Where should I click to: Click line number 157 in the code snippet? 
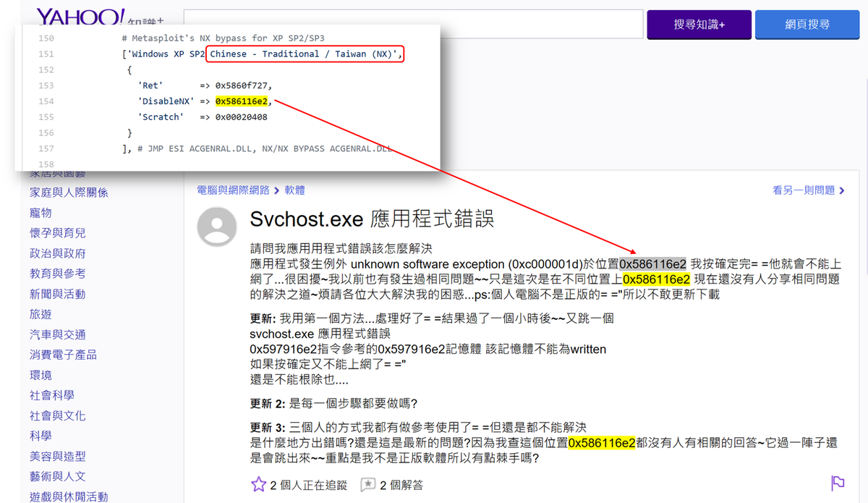point(46,148)
